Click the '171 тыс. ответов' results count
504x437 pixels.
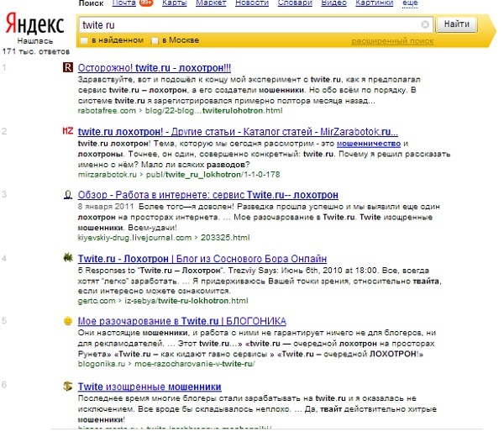click(35, 51)
